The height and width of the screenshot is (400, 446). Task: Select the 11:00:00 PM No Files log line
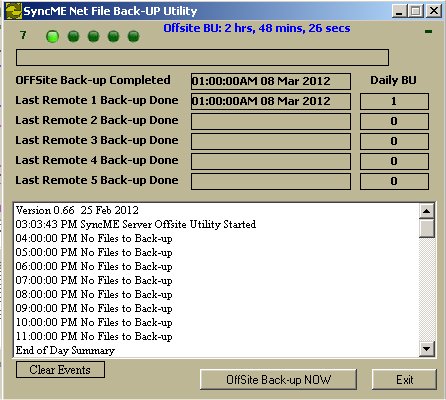pos(94,337)
